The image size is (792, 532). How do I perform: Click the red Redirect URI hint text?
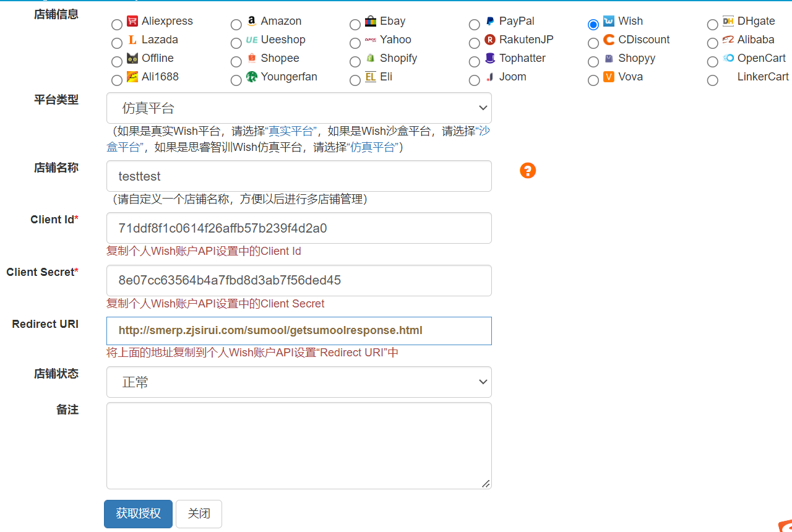252,353
